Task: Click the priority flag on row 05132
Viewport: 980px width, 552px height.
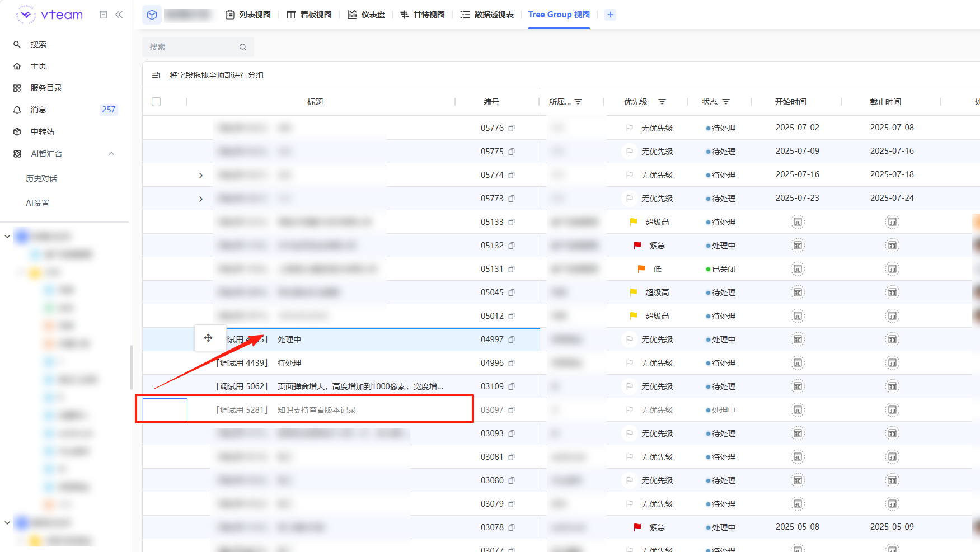Action: pos(637,246)
